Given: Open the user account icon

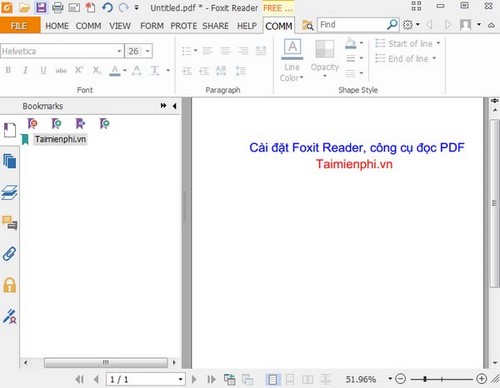Looking at the screenshot, I should pyautogui.click(x=466, y=25).
